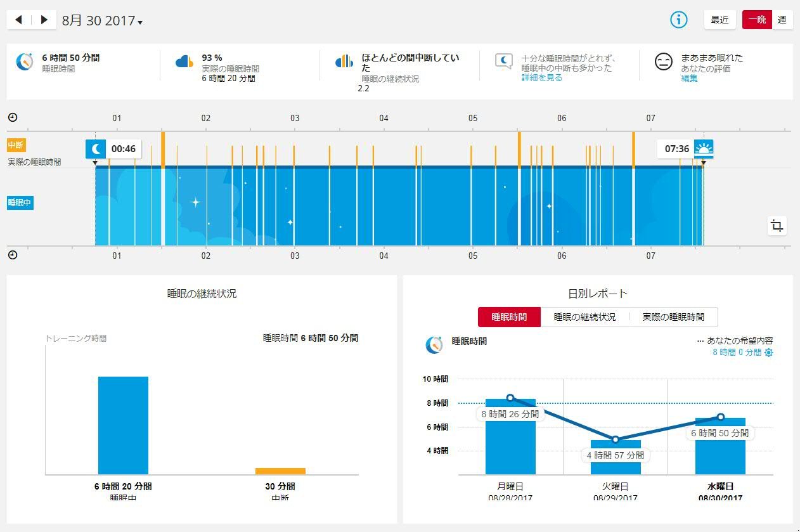
Task: Click the 編集 link under your rating
Action: click(689, 79)
